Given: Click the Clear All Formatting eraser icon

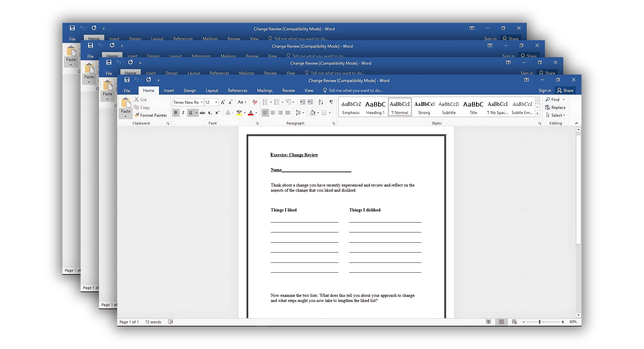Looking at the screenshot, I should click(255, 102).
